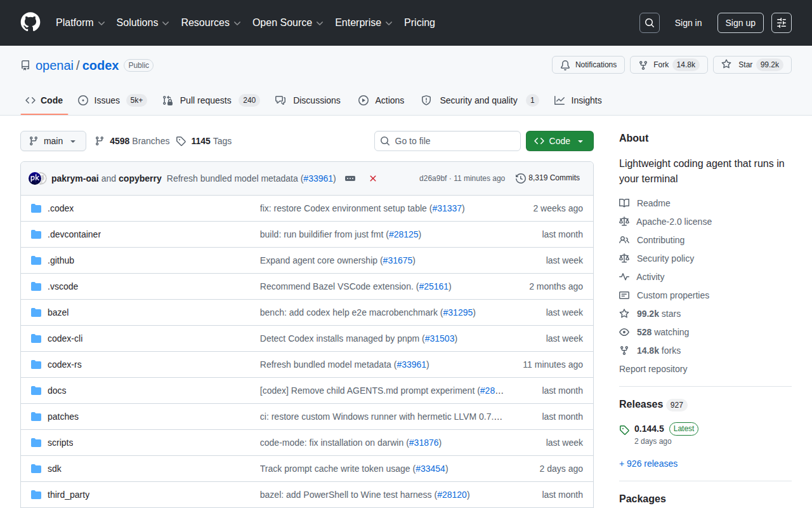Open the + 926 releases link
This screenshot has width=812, height=508.
point(648,464)
